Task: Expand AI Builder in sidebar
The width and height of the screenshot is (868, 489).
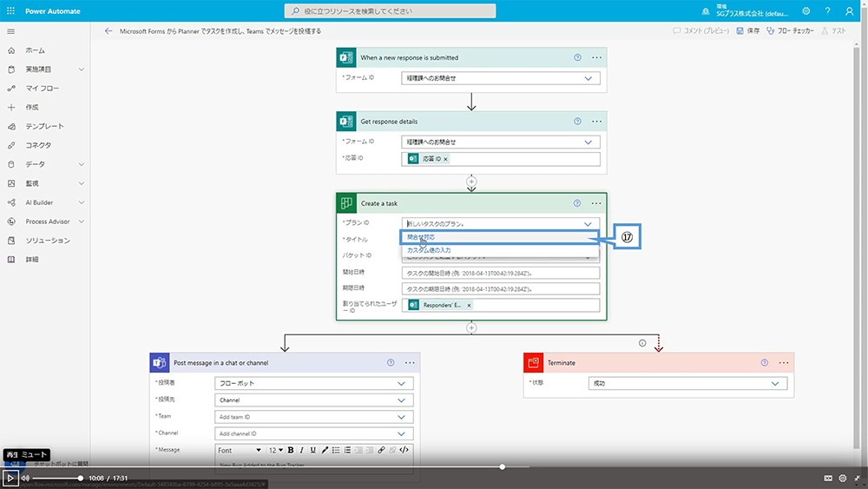Action: pos(82,202)
